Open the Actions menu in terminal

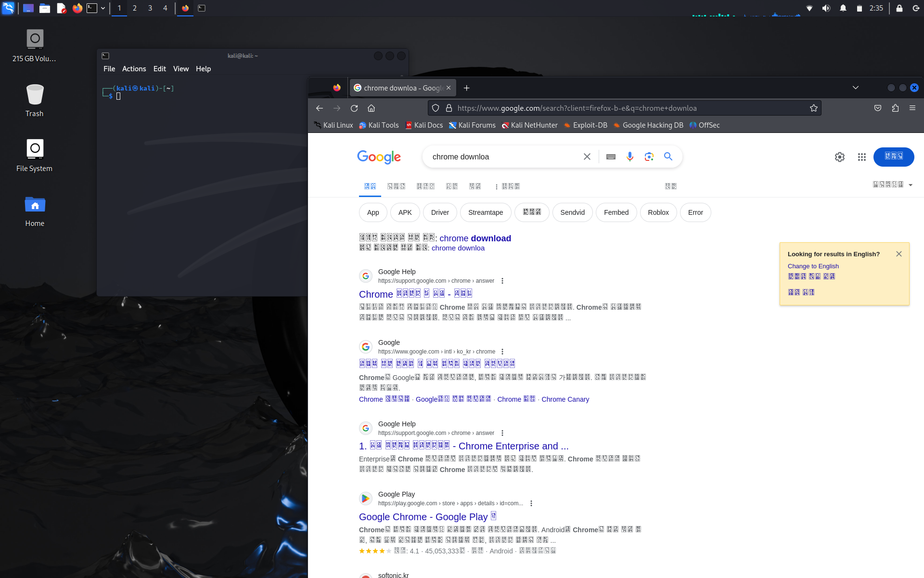pos(134,69)
